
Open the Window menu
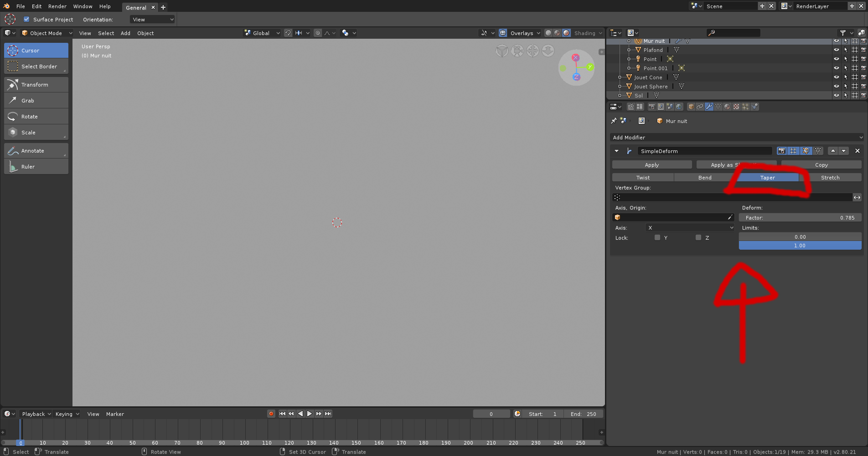click(83, 6)
